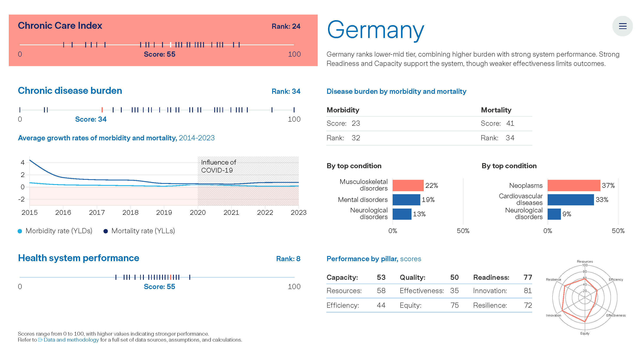This screenshot has width=644, height=362.
Task: Click the Mortality rate (YLLs) legend dot
Action: click(x=105, y=231)
